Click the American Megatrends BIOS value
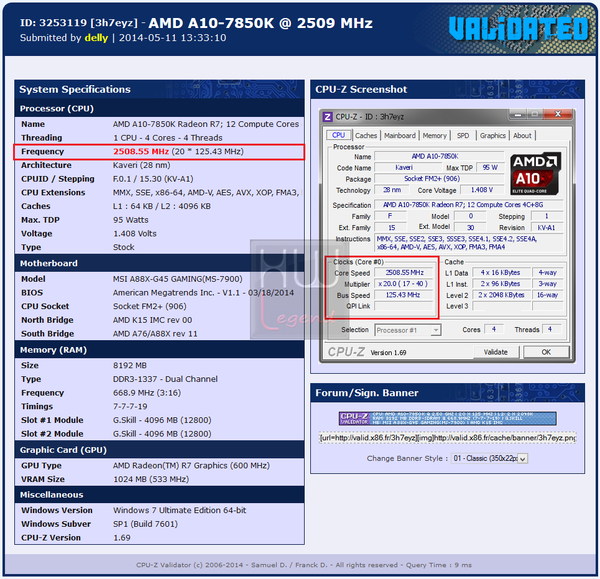This screenshot has width=600, height=579. coord(203,293)
